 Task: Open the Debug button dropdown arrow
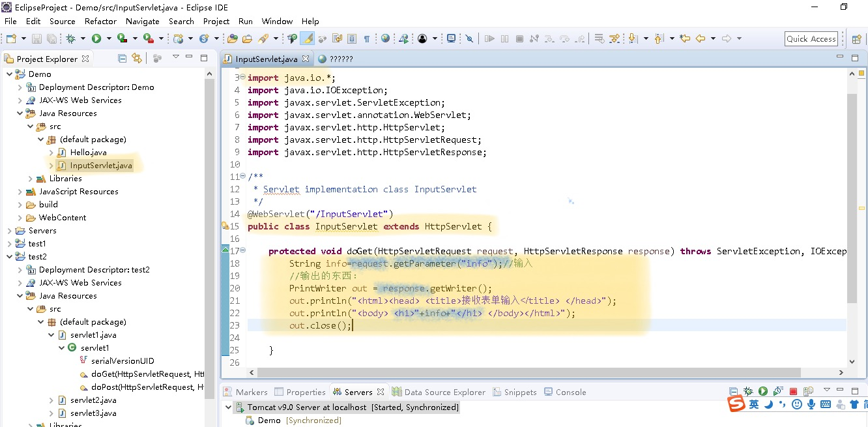pyautogui.click(x=83, y=38)
